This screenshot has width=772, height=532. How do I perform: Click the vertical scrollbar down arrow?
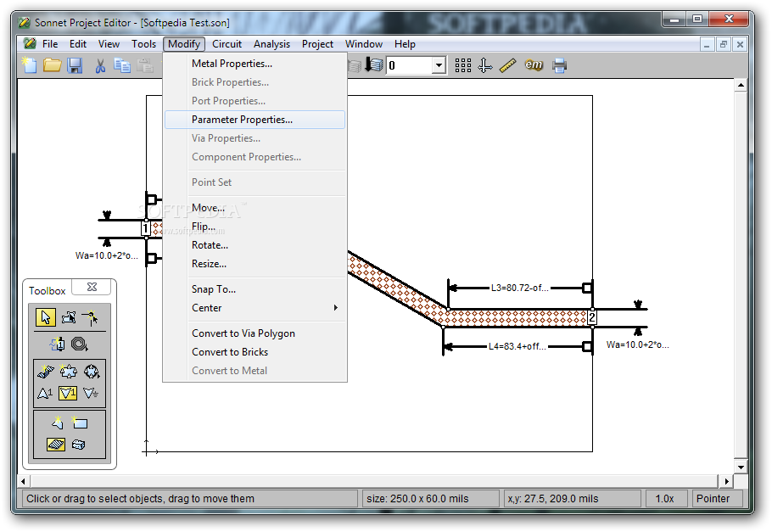click(x=741, y=467)
